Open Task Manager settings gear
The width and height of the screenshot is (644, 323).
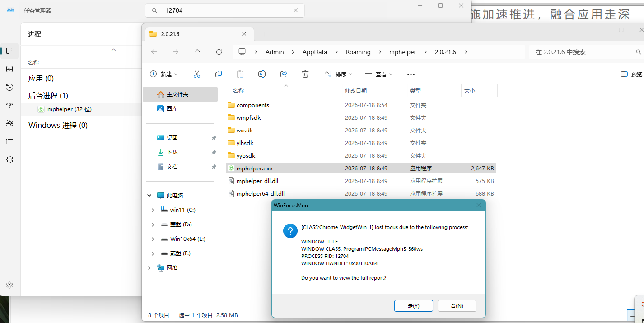[9, 285]
